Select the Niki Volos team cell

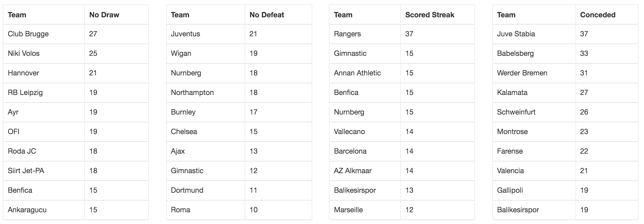(x=44, y=54)
